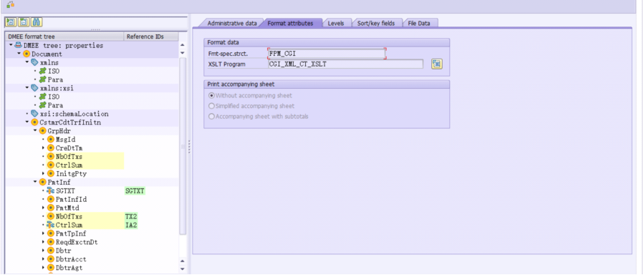This screenshot has height=275, width=644.
Task: Click the hierarchy icon in the top toolbar
Action: point(10,4)
